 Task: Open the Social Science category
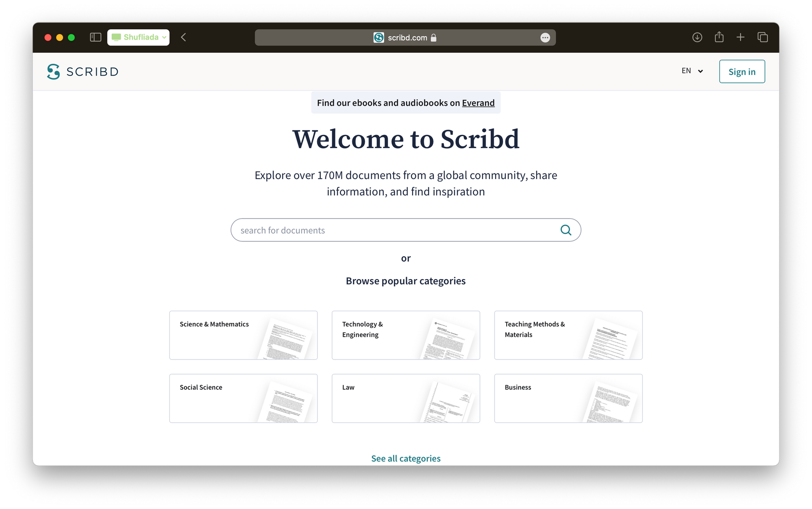(243, 398)
